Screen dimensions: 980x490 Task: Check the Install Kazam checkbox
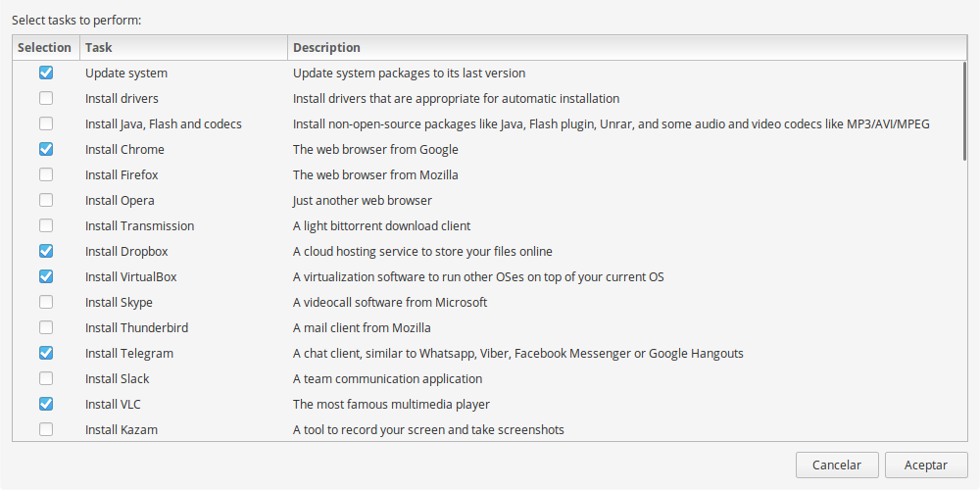46,429
